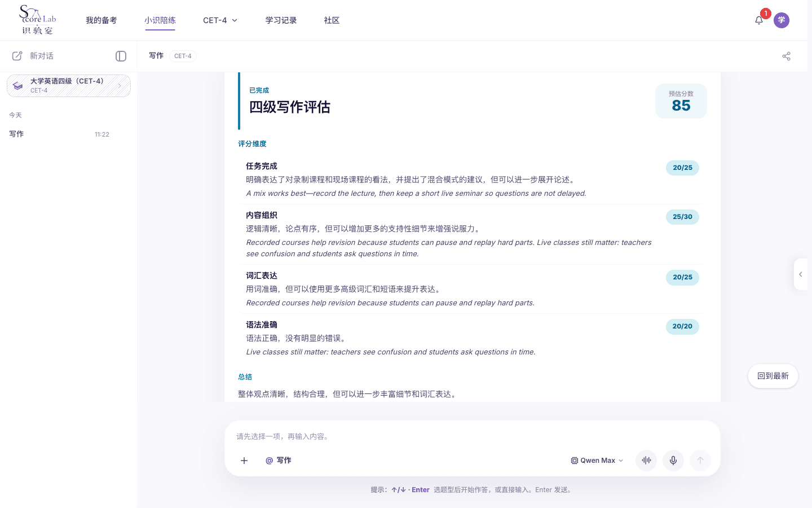The image size is (812, 508).
Task: Click the new conversation pencil icon
Action: tap(17, 56)
